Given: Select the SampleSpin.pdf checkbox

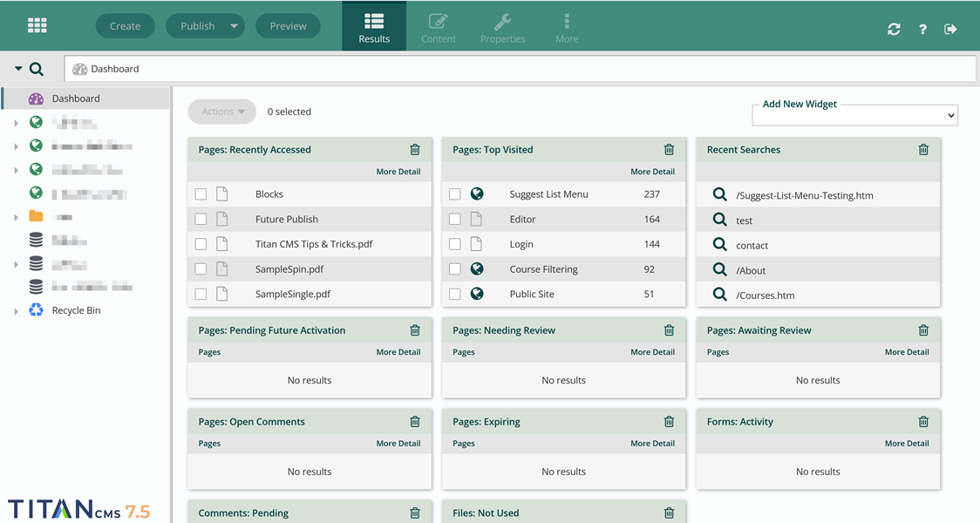Looking at the screenshot, I should point(201,269).
